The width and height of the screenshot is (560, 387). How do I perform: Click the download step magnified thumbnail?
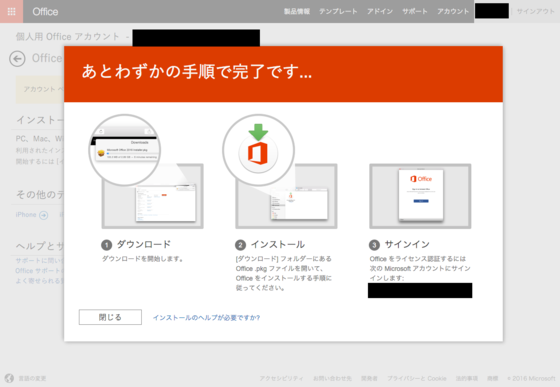[x=124, y=150]
